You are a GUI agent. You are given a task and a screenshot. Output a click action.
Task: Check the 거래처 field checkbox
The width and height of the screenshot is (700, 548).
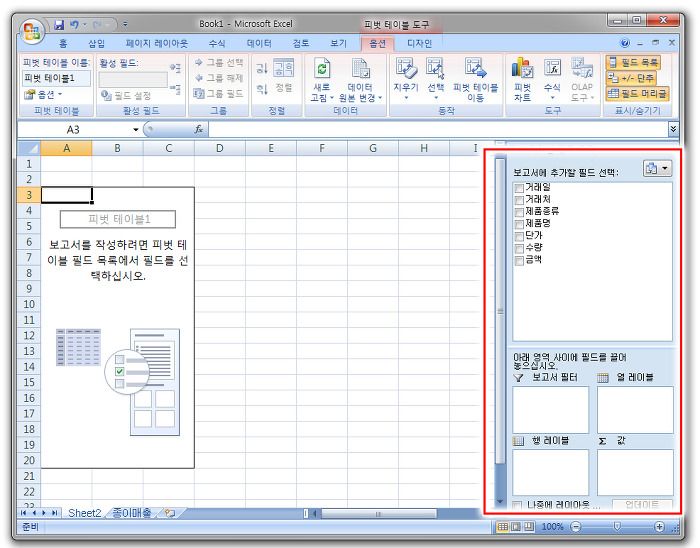click(519, 200)
